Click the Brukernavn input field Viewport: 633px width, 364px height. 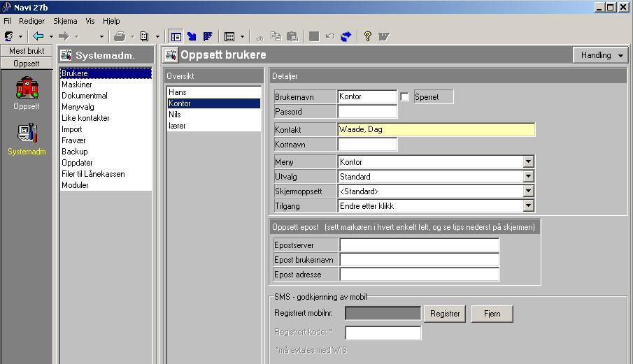click(367, 96)
